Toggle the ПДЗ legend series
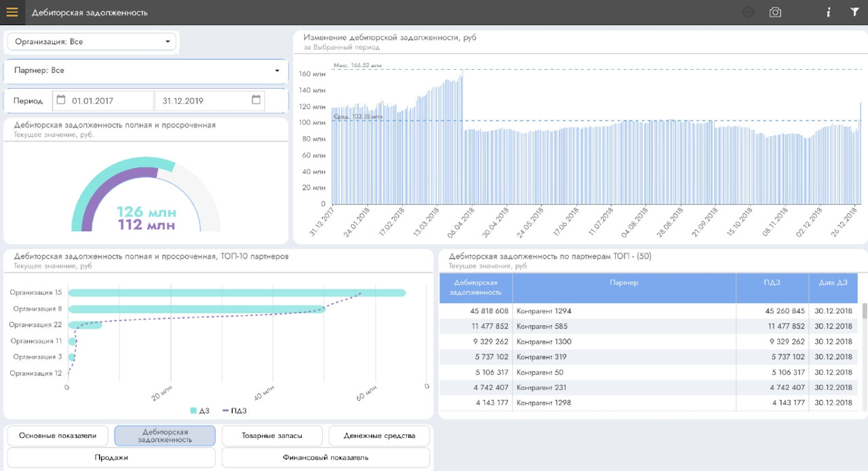868x471 pixels. [234, 411]
